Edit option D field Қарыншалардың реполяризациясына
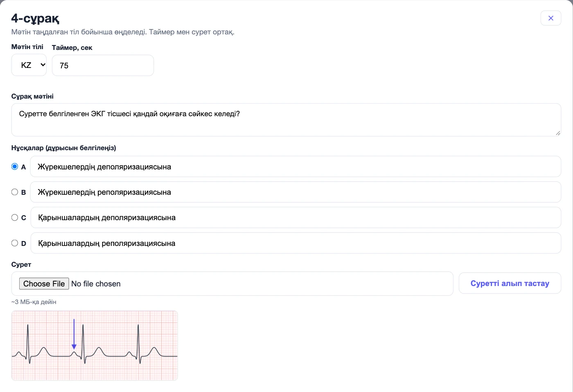573x392 pixels. tap(296, 243)
